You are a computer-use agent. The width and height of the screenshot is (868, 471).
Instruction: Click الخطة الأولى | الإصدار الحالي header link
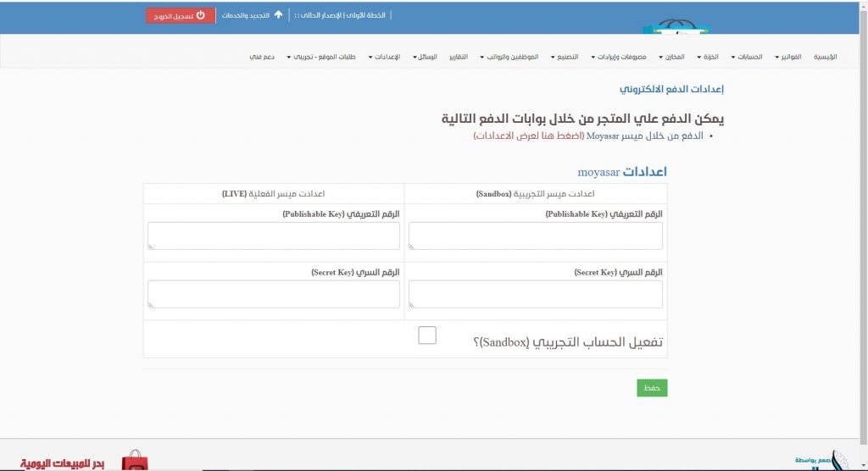(x=340, y=15)
